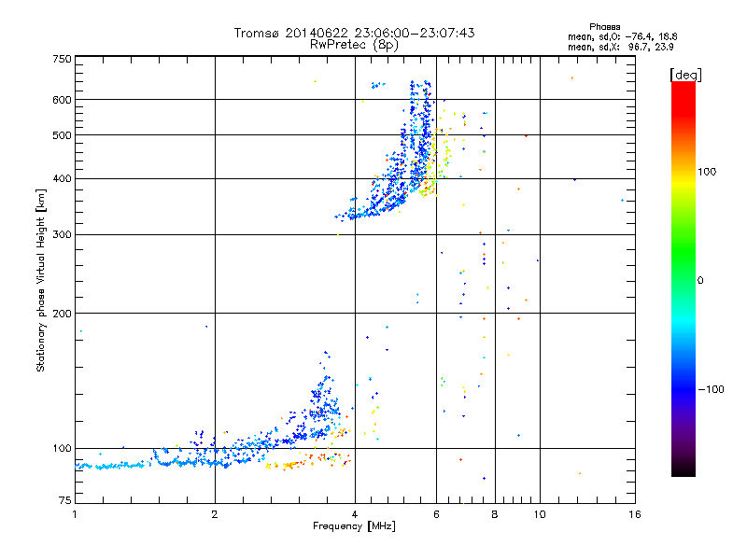
Task: Click the x-axis tick label "10"
Action: point(540,514)
